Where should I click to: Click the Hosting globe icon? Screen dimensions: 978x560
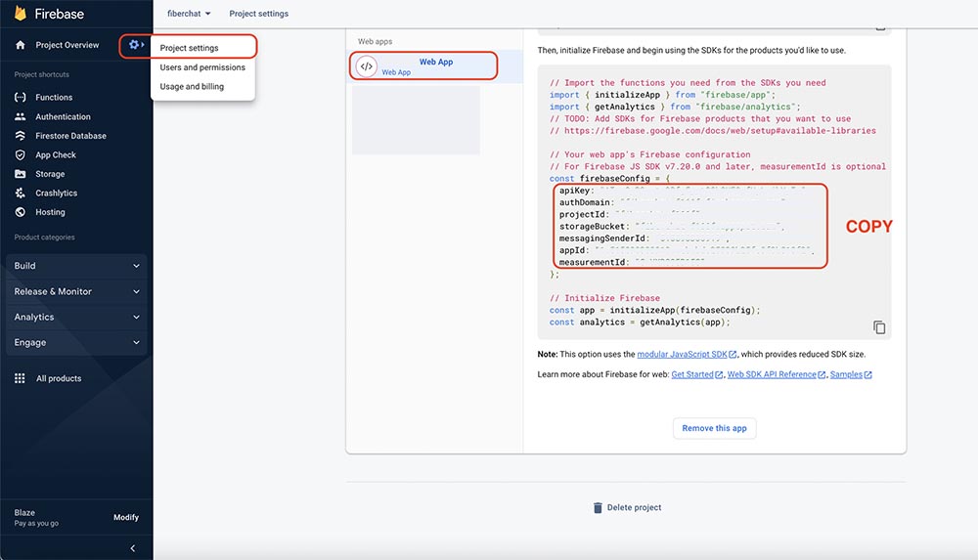click(x=20, y=212)
